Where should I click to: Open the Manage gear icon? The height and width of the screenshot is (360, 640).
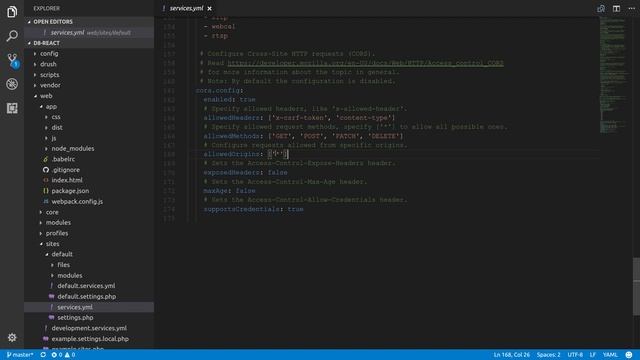point(12,338)
